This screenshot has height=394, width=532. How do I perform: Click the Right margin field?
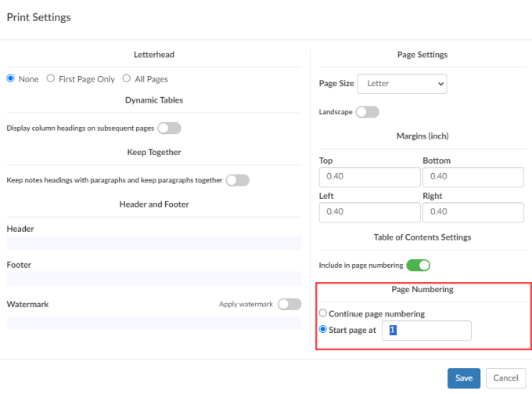tap(473, 211)
